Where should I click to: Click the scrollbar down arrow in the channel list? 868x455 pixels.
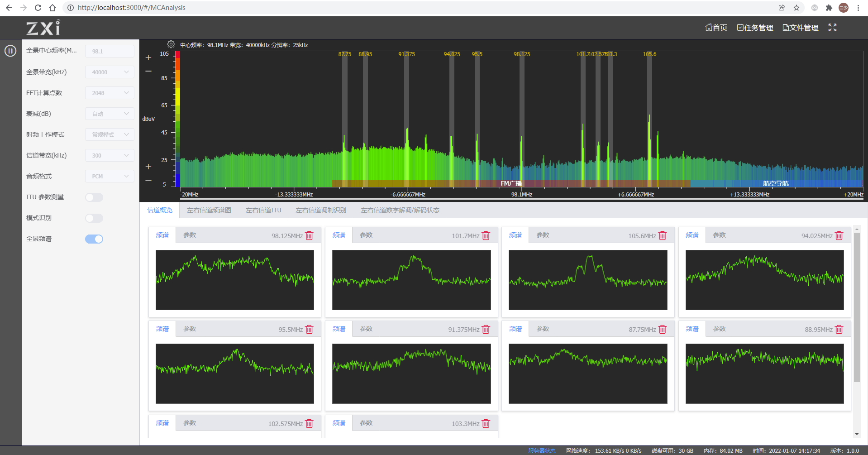coord(856,434)
